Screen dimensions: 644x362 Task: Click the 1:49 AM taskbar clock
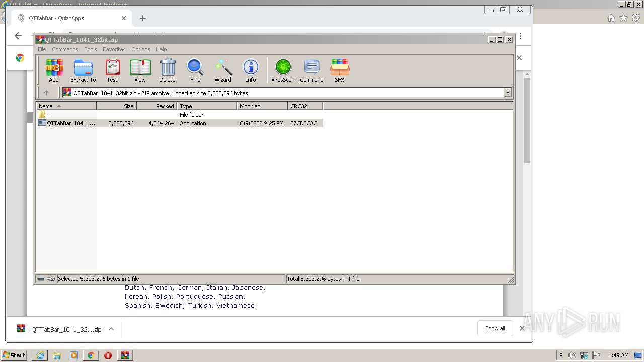coord(618,355)
